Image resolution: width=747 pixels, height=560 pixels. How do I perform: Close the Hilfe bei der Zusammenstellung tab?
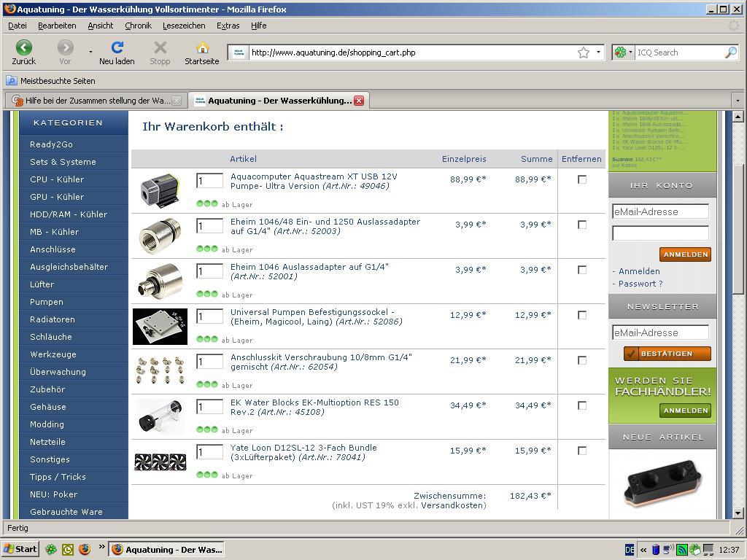(177, 101)
